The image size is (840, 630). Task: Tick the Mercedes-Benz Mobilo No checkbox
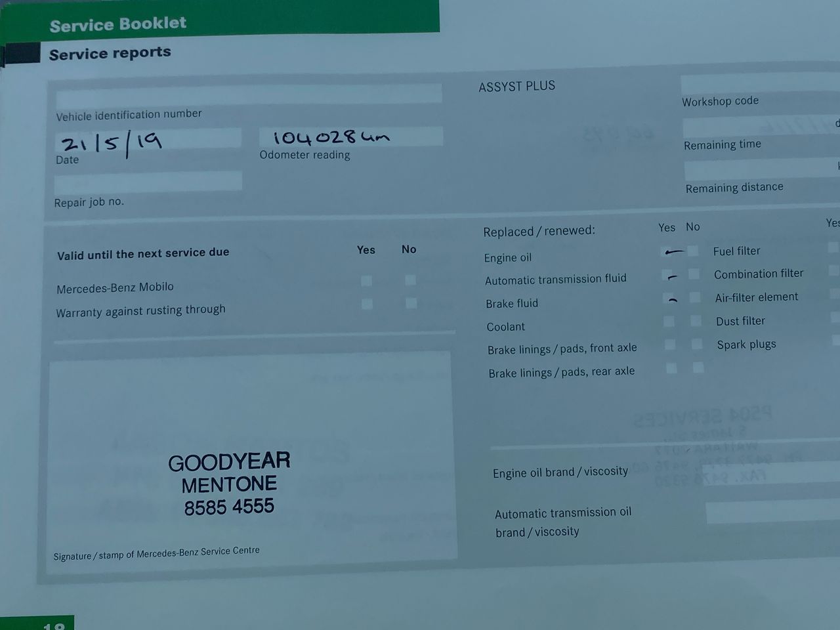coord(410,280)
